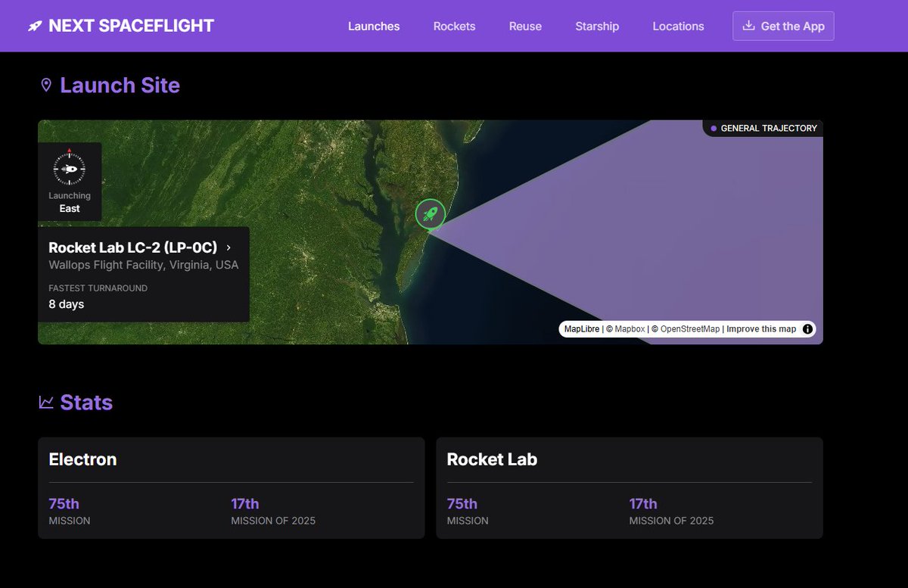Screen dimensions: 908x588
Task: Click 17th mission of 2025 in Rocket Lab card
Action: [x=643, y=504]
